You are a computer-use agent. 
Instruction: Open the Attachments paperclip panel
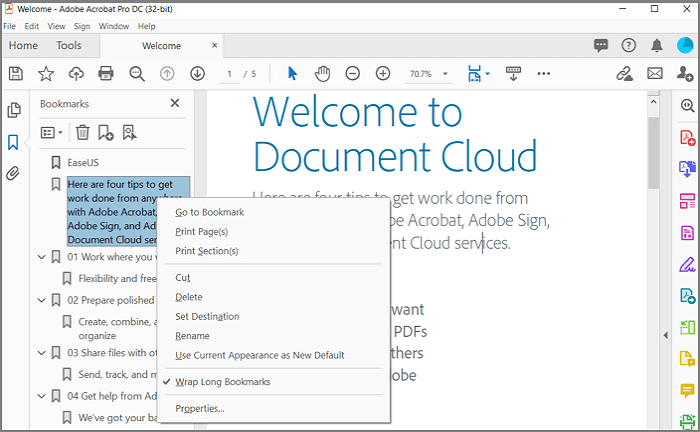pos(13,173)
